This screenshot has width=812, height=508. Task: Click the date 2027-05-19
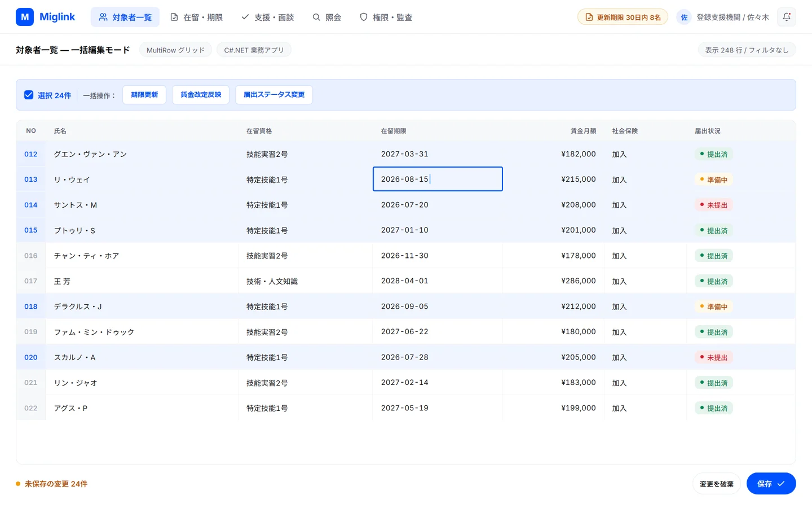coord(404,408)
